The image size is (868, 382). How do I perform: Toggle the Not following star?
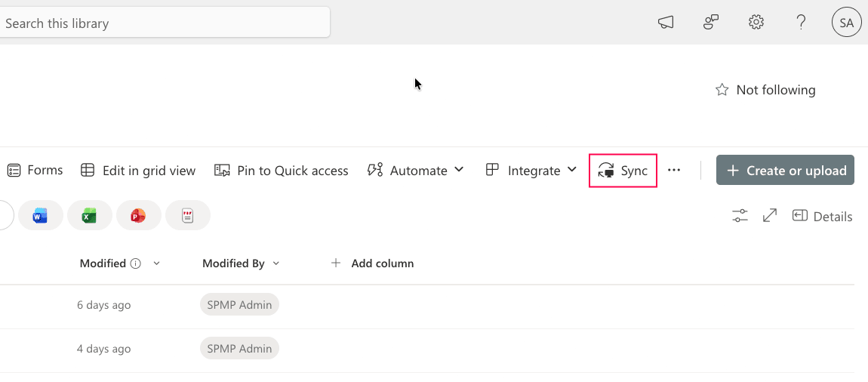[722, 90]
